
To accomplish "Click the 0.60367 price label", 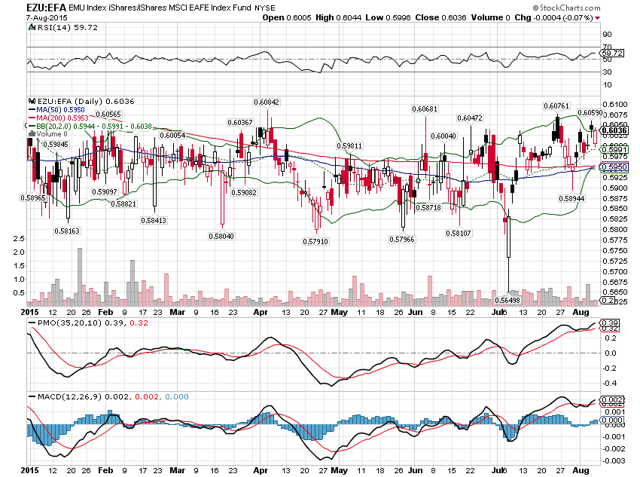I will pyautogui.click(x=240, y=122).
